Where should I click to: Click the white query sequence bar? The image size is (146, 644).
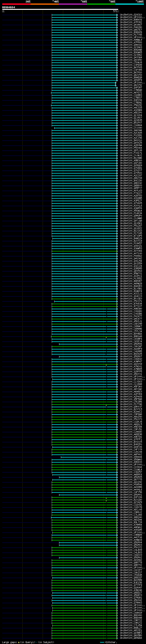click(60, 9)
